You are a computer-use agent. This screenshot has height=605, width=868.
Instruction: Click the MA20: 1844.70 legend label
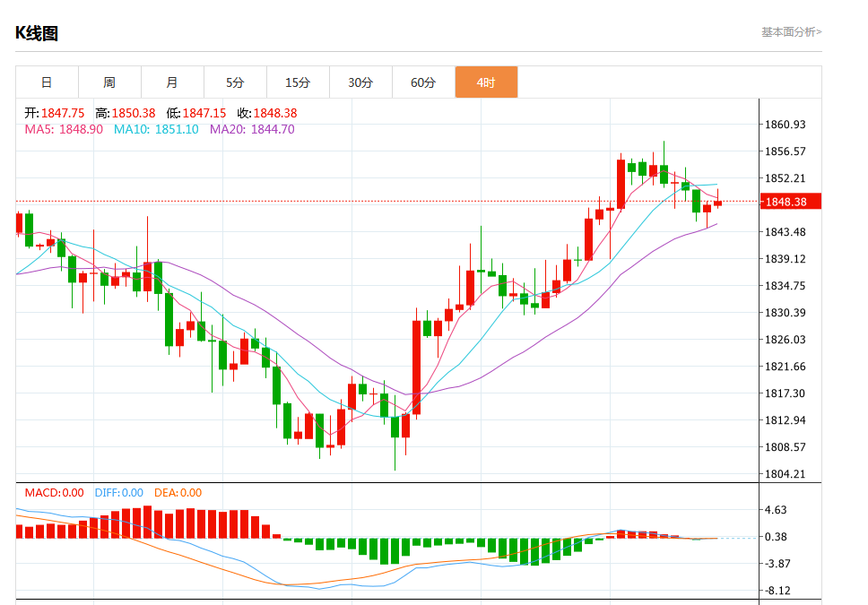click(x=252, y=129)
